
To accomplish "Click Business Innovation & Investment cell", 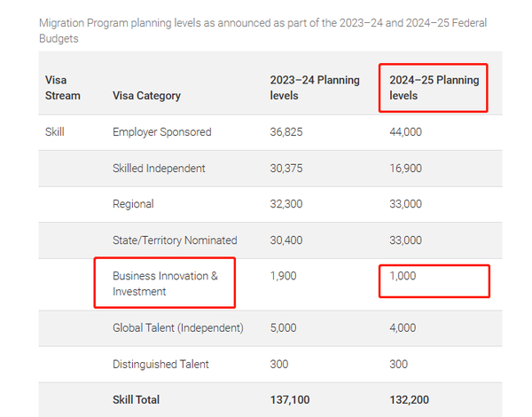I will (165, 284).
